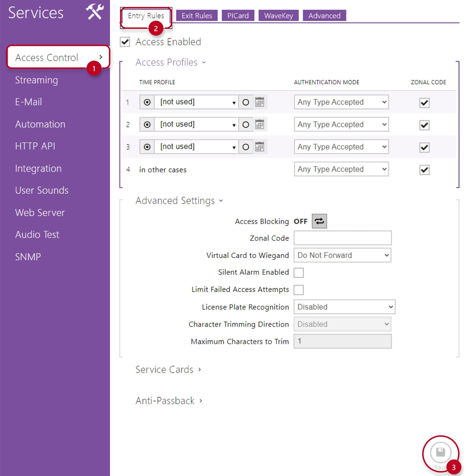
Task: Switch to WaveKey tab
Action: point(279,16)
